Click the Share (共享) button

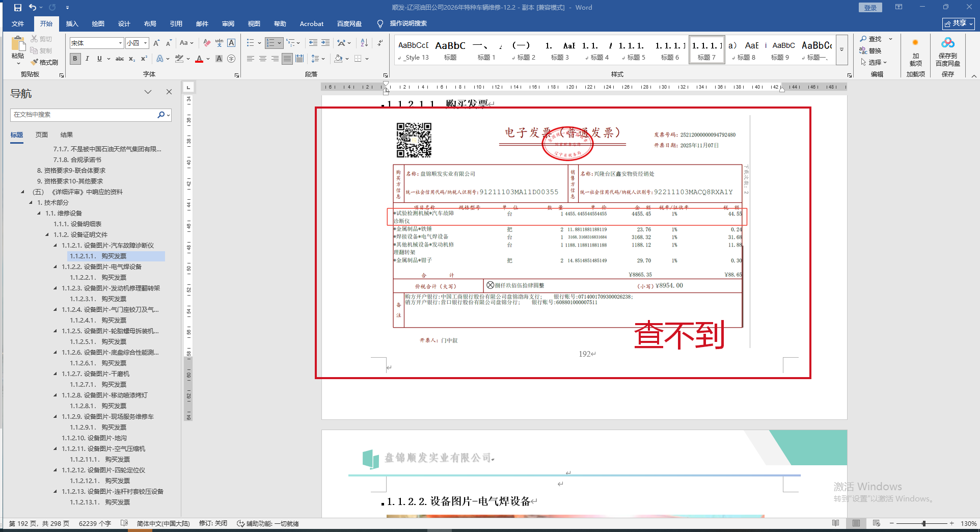pyautogui.click(x=958, y=23)
